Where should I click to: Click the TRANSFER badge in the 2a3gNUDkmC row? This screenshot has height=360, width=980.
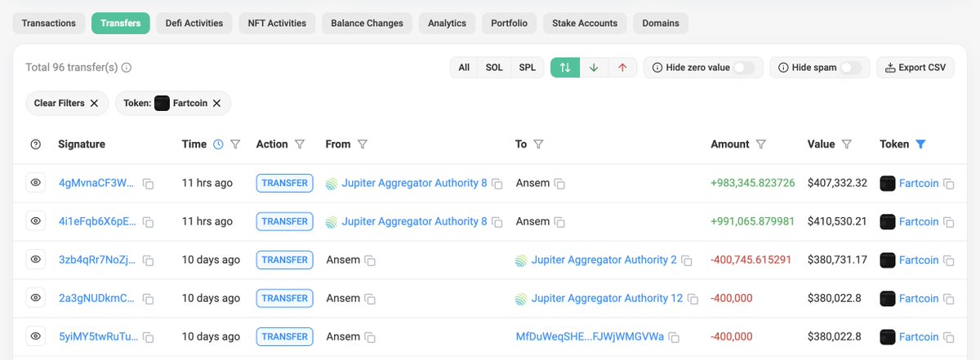[285, 299]
